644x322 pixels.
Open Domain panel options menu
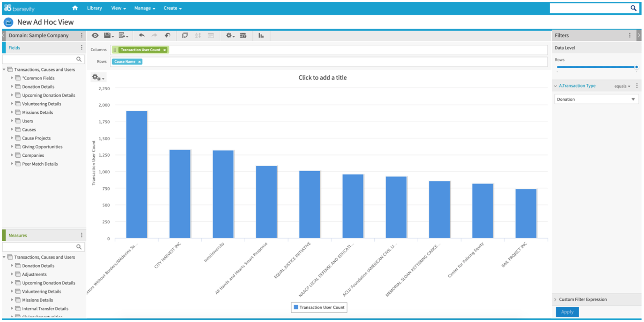click(82, 35)
